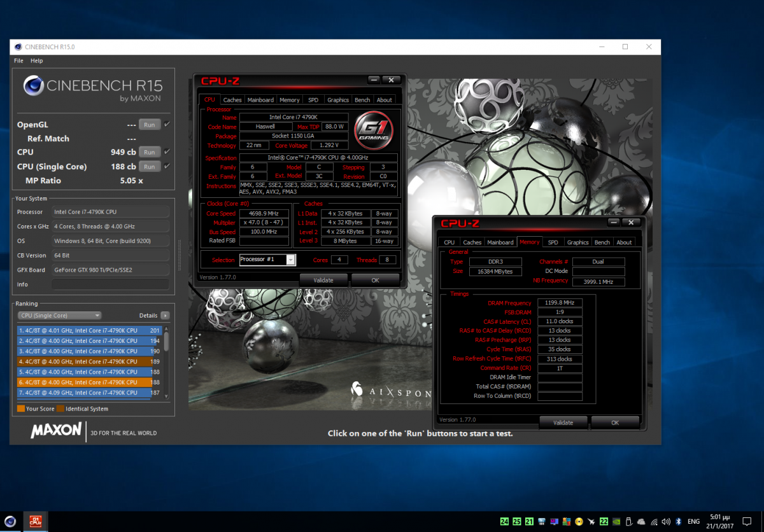Open Graphics tab in CPU-Z CPU window

[x=337, y=100]
